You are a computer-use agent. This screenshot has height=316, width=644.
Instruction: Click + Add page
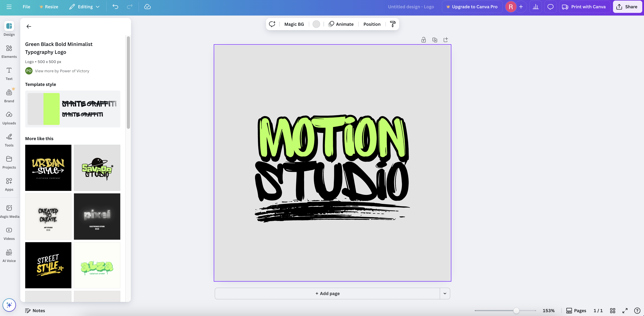(x=327, y=294)
